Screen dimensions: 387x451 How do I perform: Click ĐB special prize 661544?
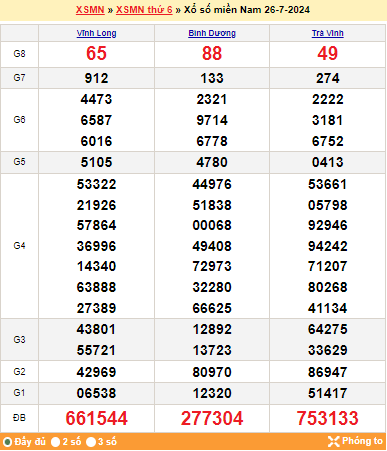click(96, 418)
